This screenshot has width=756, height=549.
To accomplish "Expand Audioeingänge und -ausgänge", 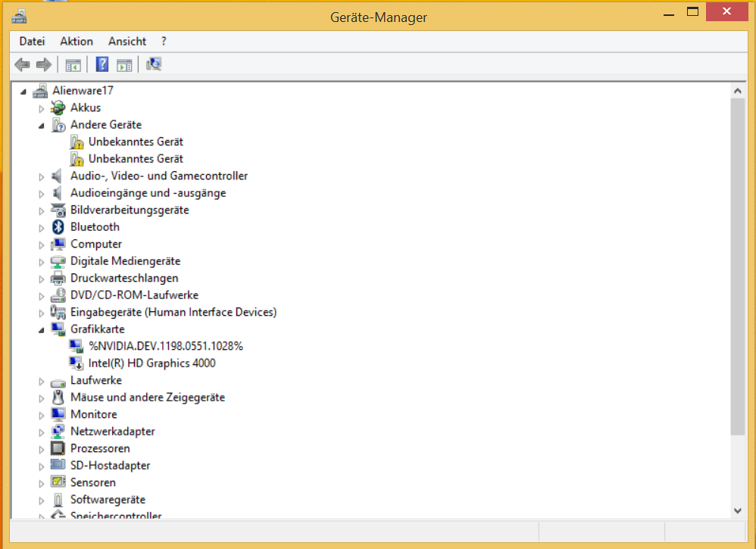I will [x=42, y=194].
